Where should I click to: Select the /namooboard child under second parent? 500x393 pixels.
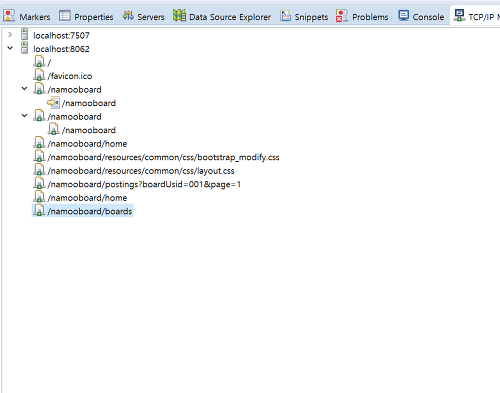click(x=89, y=130)
